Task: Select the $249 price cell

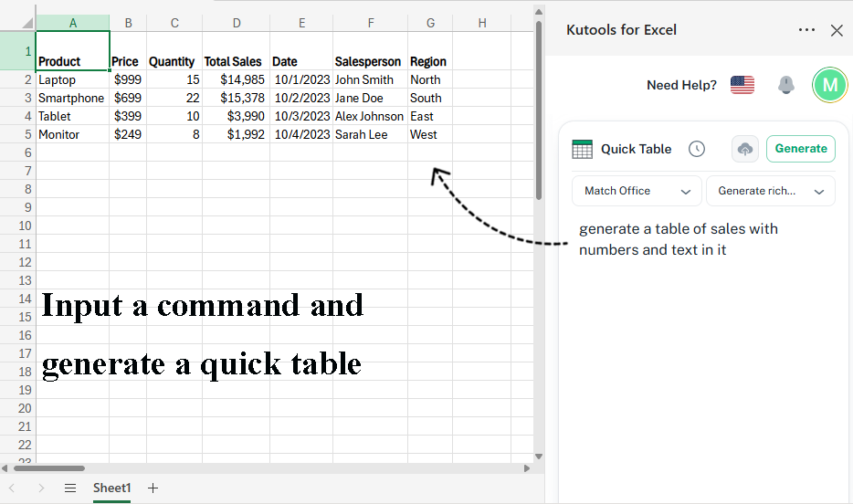Action: (x=128, y=134)
